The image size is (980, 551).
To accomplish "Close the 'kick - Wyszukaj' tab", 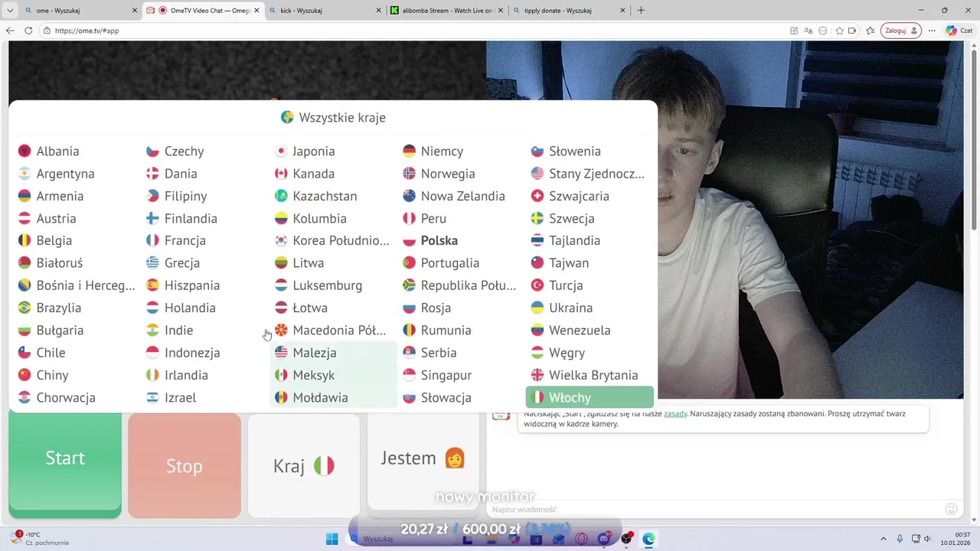I will (379, 11).
